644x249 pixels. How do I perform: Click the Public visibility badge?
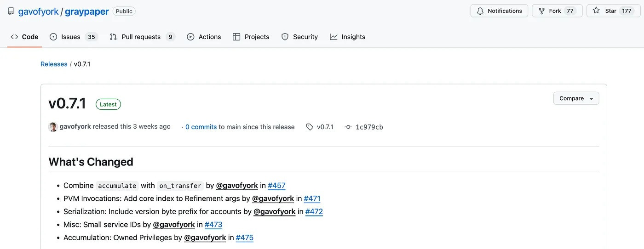point(124,11)
